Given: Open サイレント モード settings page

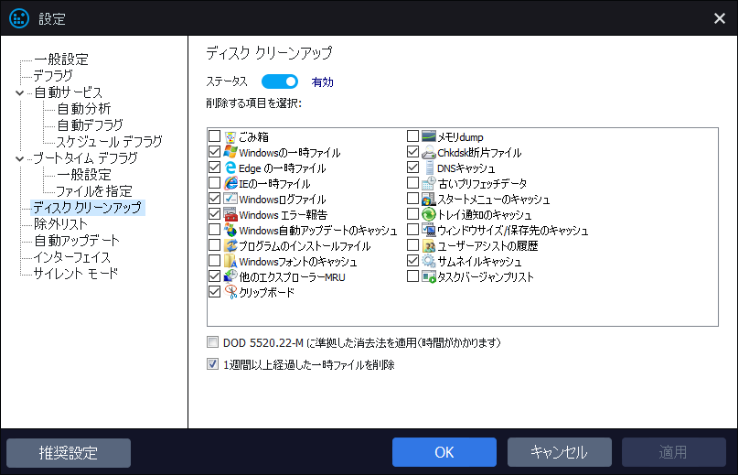Looking at the screenshot, I should pos(75,274).
